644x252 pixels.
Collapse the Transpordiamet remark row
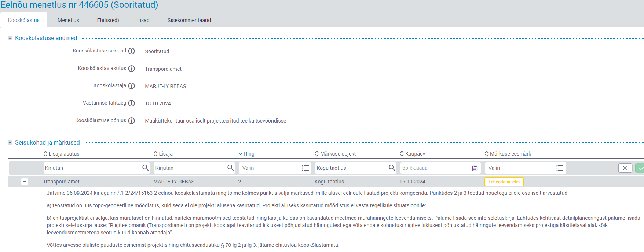25,182
